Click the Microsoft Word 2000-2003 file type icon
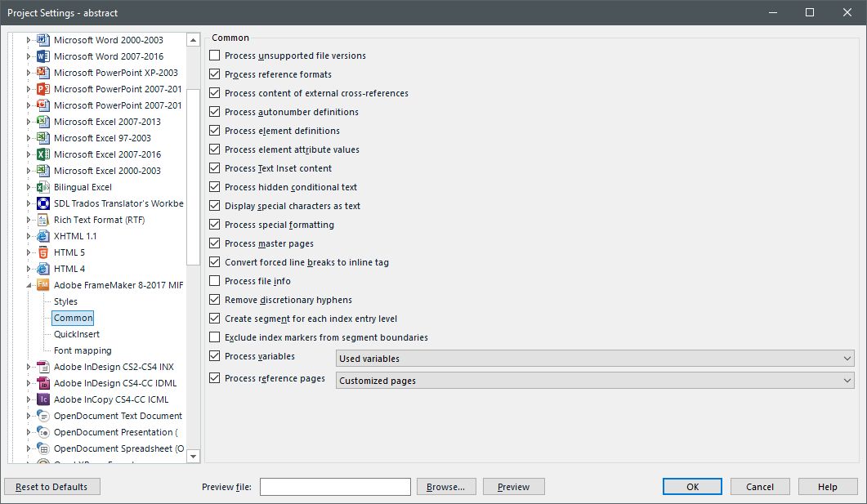The image size is (867, 504). pyautogui.click(x=43, y=40)
